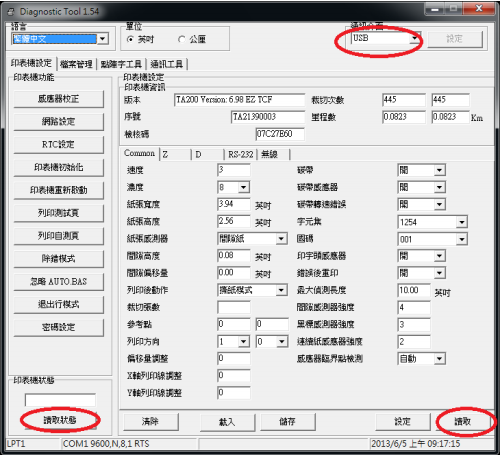
Task: Select the 英吋 (inch) unit radio button
Action: [x=130, y=39]
